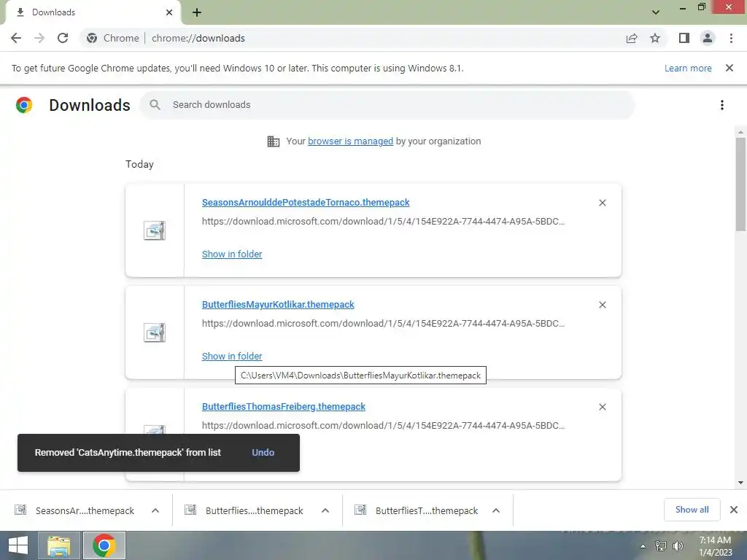Click the Chrome logo beside Downloads heading
This screenshot has height=560, width=747.
(24, 105)
